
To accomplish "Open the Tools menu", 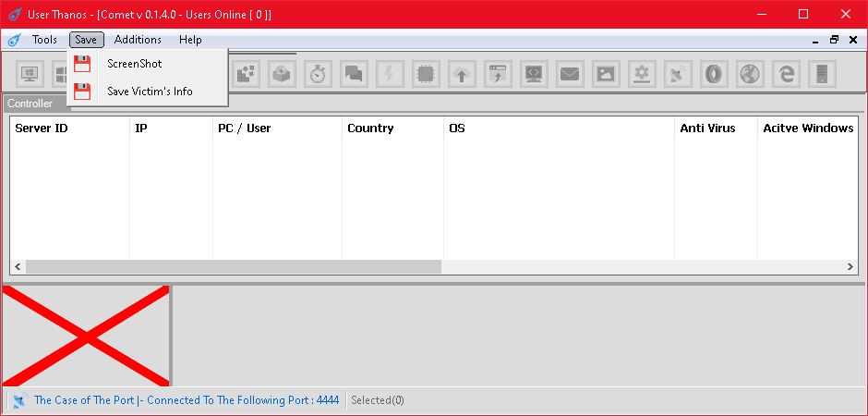I will coord(44,40).
